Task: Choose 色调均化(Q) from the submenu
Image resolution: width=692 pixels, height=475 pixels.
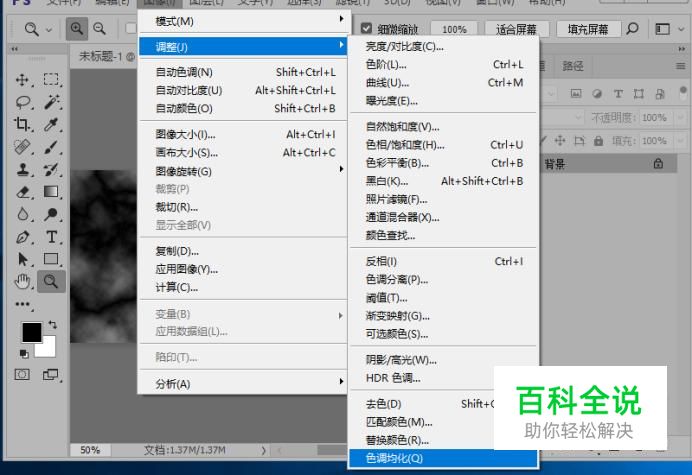Action: (443, 458)
